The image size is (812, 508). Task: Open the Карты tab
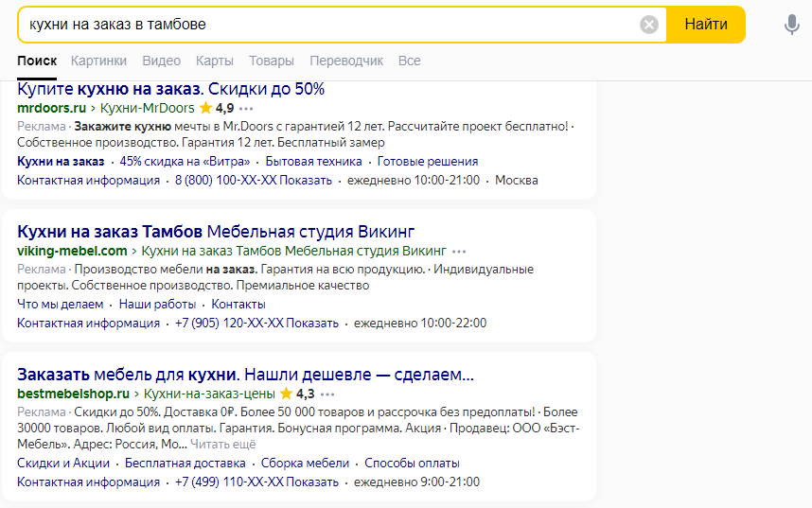point(215,61)
